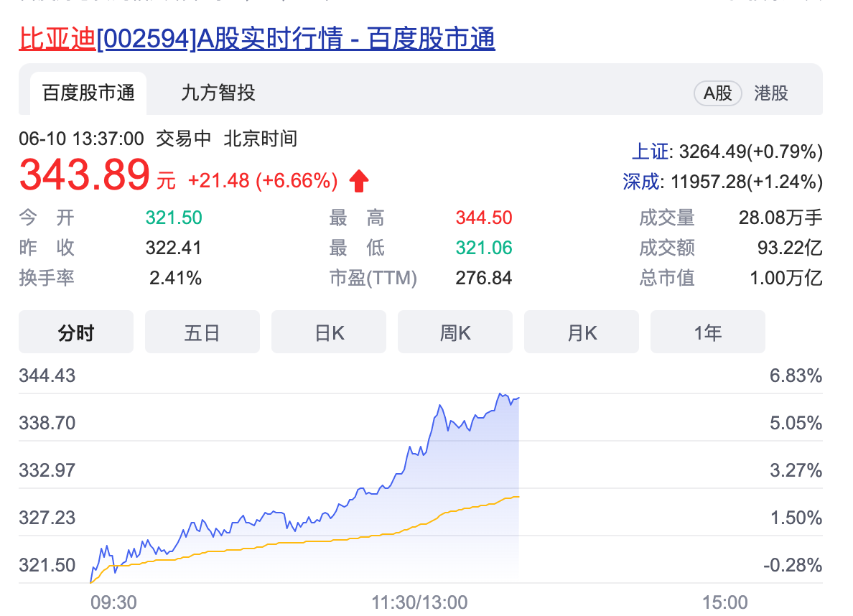Show the 周K weekly candlestick chart
Screen dimensions: 853x616
(455, 332)
